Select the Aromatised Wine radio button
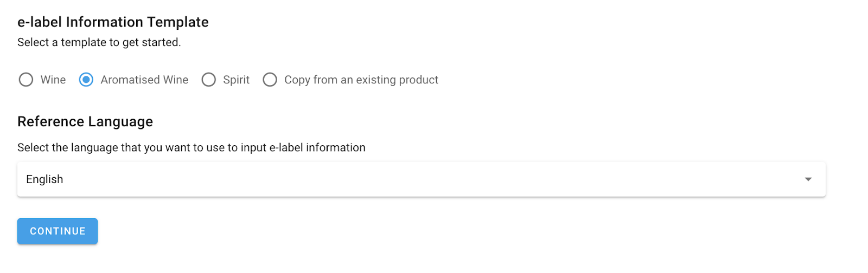 click(x=86, y=80)
